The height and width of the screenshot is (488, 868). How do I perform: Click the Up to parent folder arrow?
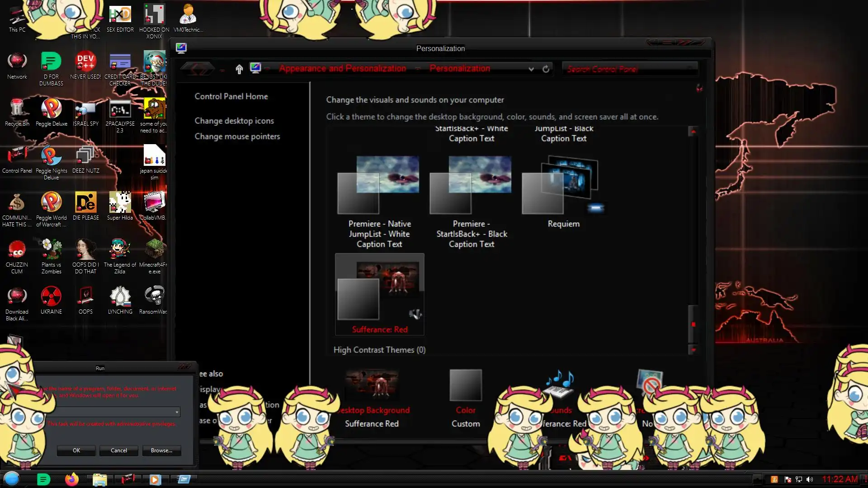[239, 69]
